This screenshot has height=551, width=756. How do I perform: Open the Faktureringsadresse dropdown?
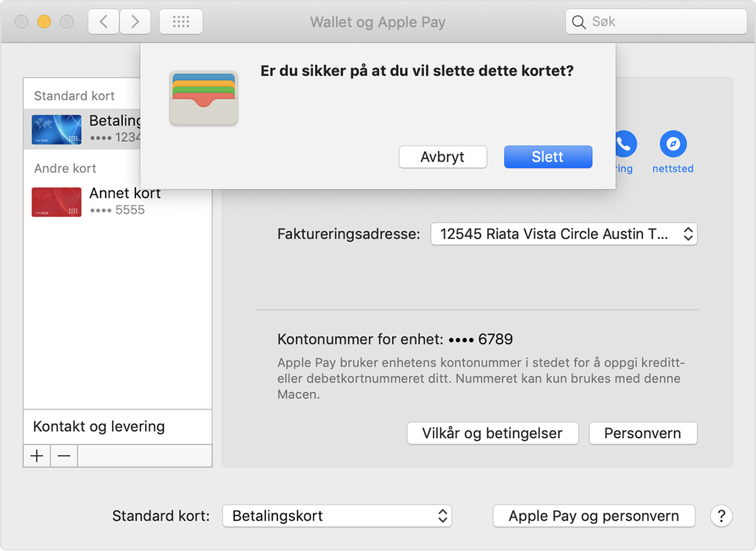pos(564,234)
